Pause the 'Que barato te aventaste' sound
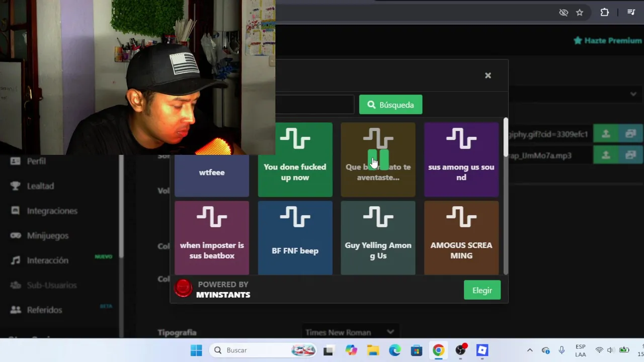This screenshot has height=362, width=644. tap(378, 159)
